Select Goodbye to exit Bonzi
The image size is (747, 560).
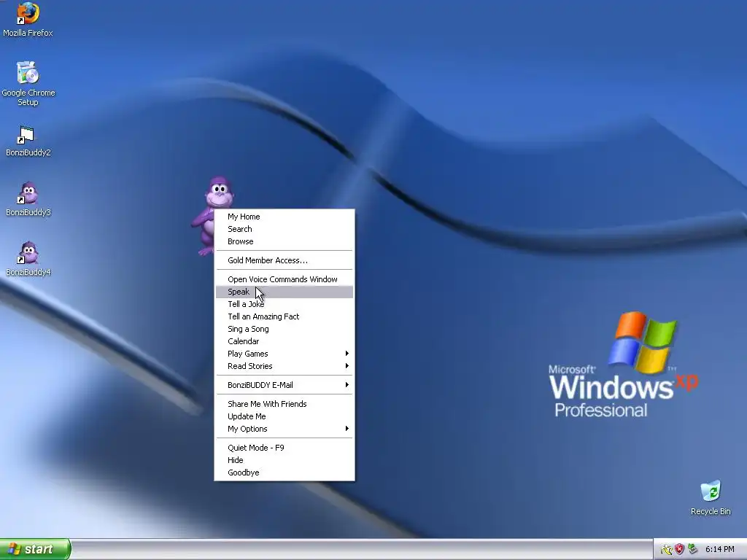(x=285, y=472)
